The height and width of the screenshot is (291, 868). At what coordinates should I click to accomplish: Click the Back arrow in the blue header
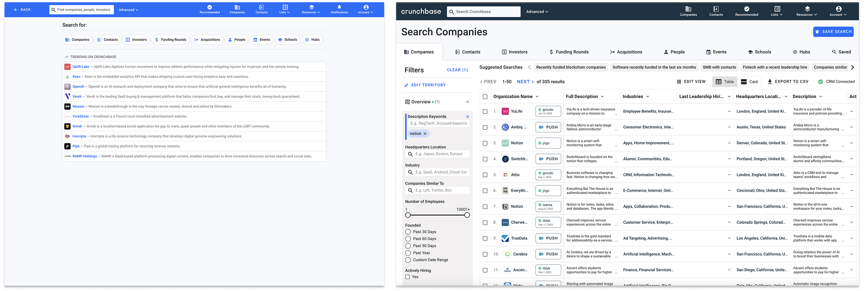pos(16,9)
